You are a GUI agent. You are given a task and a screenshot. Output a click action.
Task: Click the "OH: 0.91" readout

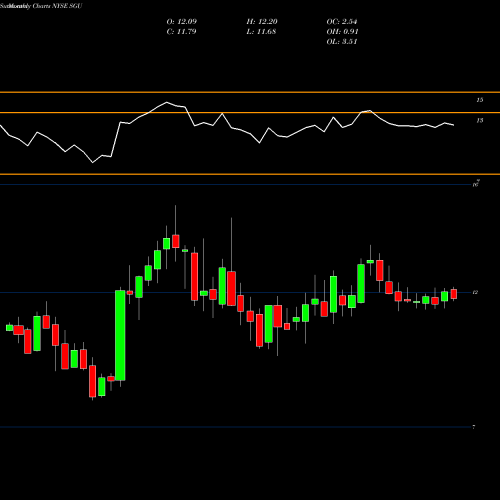point(342,32)
